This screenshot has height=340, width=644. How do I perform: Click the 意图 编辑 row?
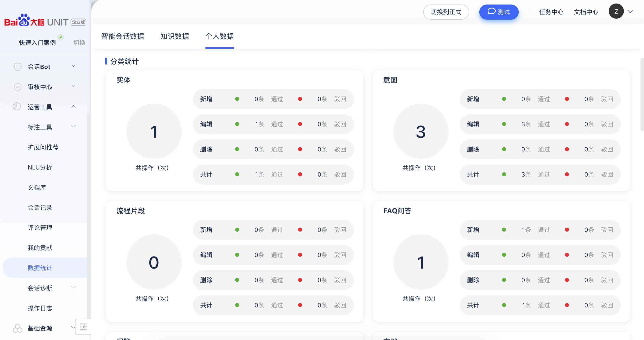click(x=540, y=124)
